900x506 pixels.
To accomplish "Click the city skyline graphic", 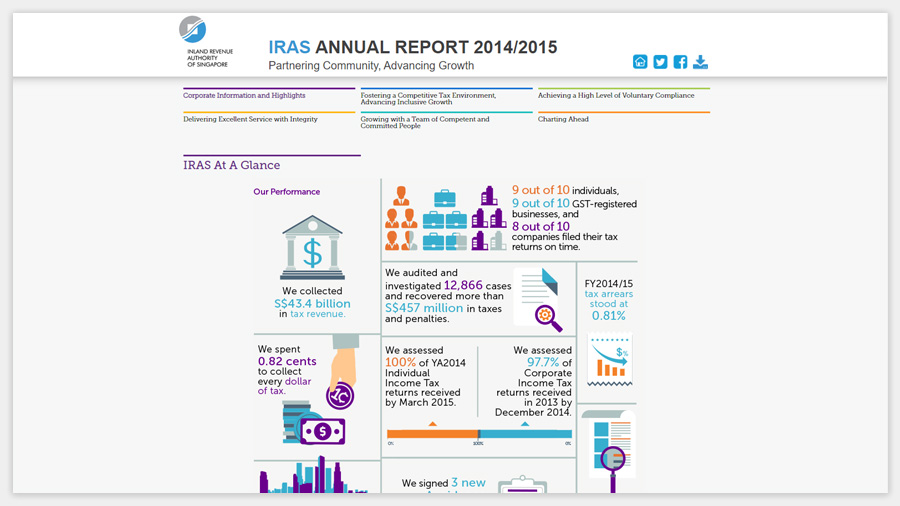I will point(313,475).
